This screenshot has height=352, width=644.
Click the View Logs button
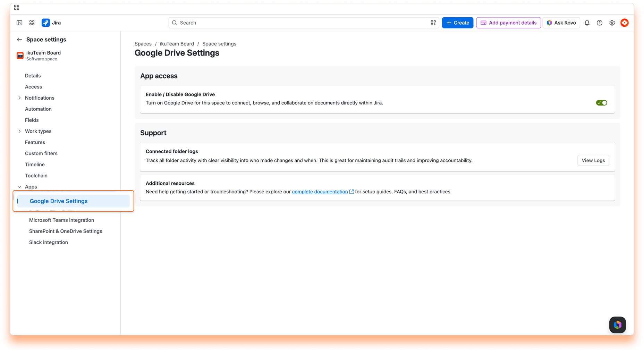click(593, 160)
